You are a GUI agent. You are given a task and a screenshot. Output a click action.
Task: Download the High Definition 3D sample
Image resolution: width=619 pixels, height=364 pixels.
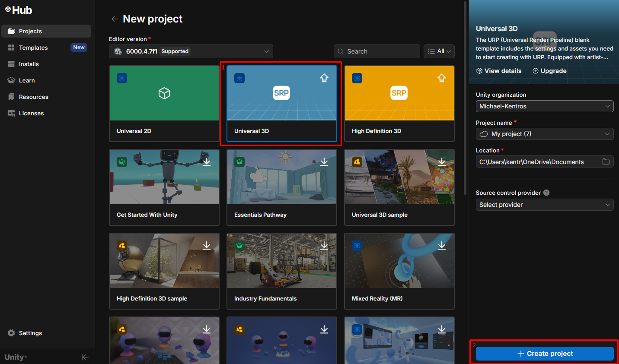coord(207,245)
